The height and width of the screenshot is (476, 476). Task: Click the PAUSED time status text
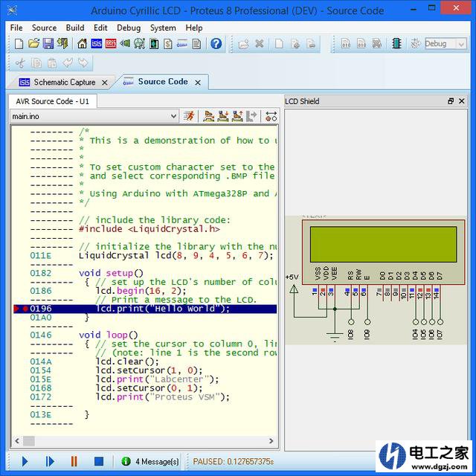click(233, 461)
